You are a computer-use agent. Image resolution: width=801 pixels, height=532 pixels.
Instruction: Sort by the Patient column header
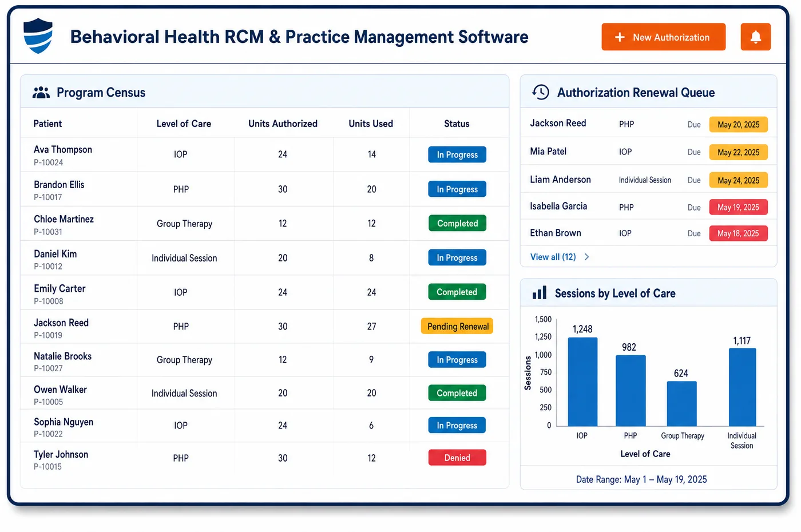coord(47,124)
